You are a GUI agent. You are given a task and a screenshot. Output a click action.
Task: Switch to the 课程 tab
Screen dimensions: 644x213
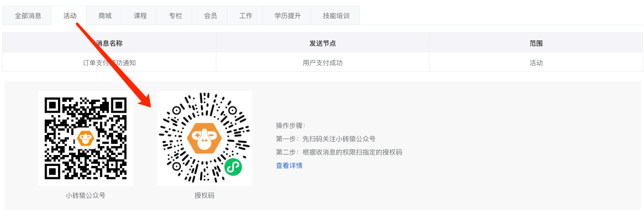coord(140,16)
